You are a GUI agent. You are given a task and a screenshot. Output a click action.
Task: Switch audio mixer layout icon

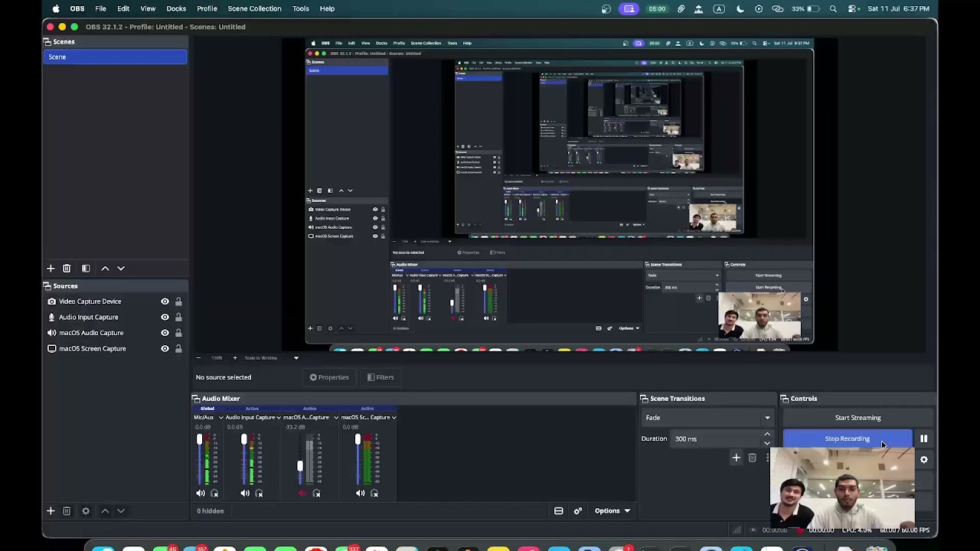click(x=559, y=510)
